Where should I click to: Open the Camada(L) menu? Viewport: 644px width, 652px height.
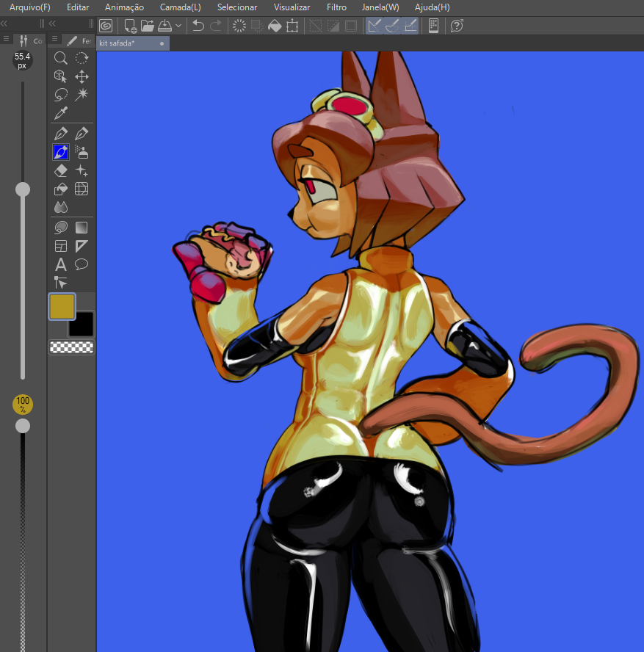point(181,7)
